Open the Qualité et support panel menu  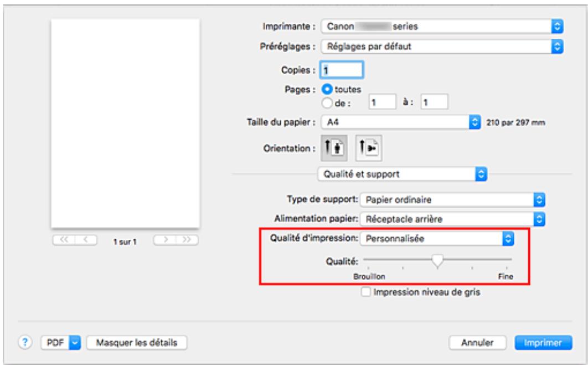click(402, 174)
